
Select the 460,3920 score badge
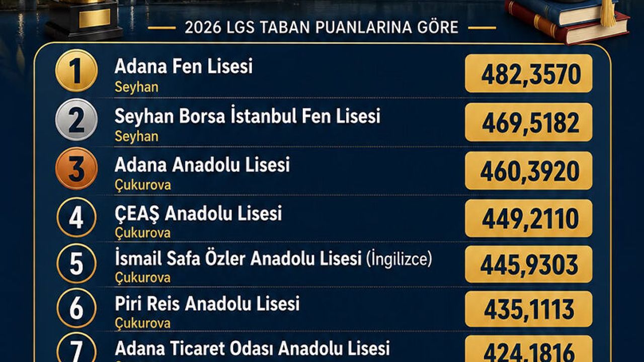pyautogui.click(x=529, y=171)
